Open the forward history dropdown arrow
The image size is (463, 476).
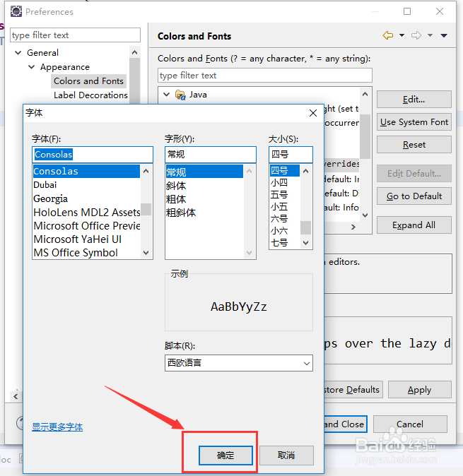[x=430, y=35]
